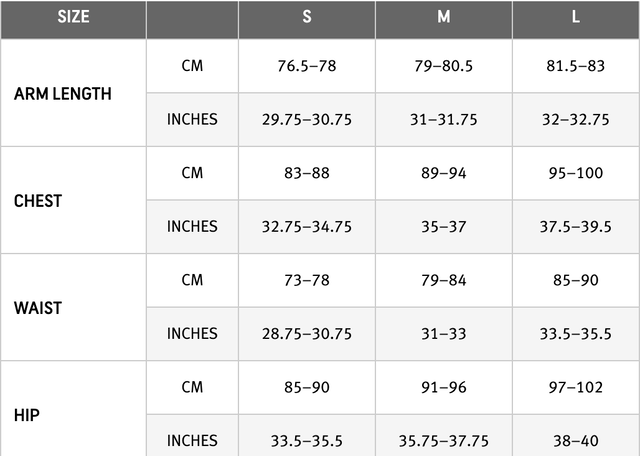
Task: Click arm length small cell 76.5–78
Action: pyautogui.click(x=307, y=66)
